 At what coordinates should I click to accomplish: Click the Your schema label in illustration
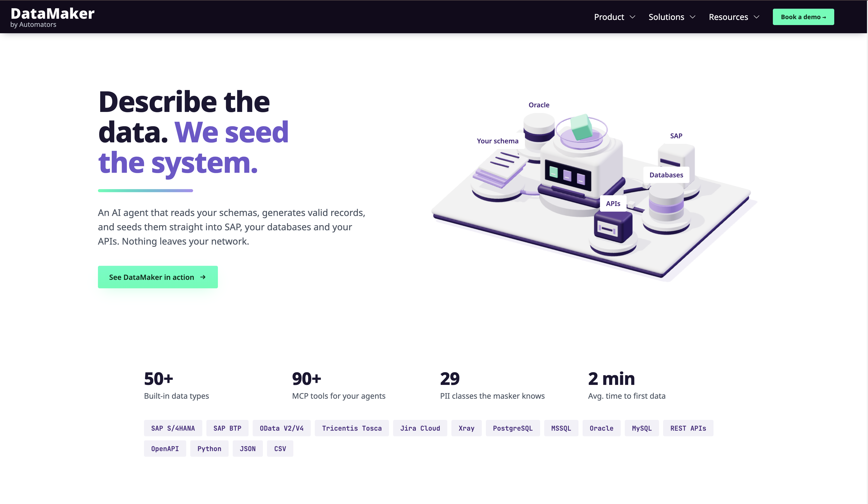point(497,141)
